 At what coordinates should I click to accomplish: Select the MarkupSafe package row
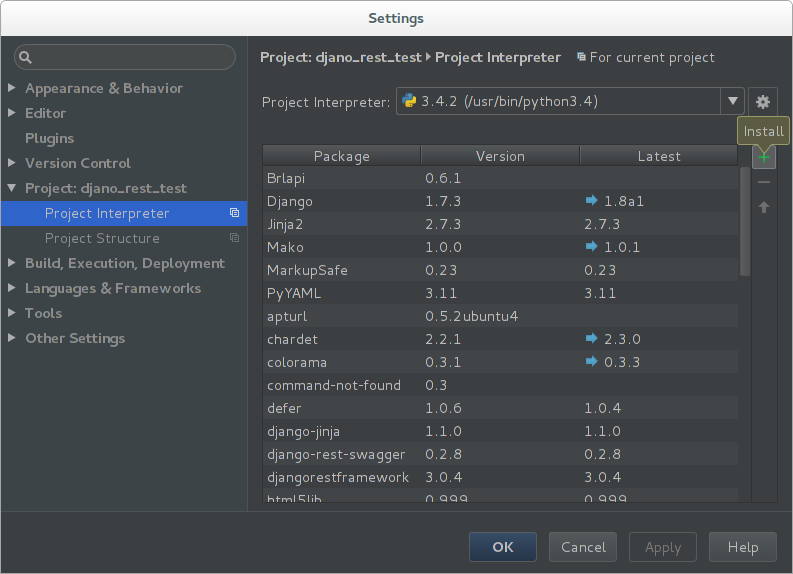point(500,270)
